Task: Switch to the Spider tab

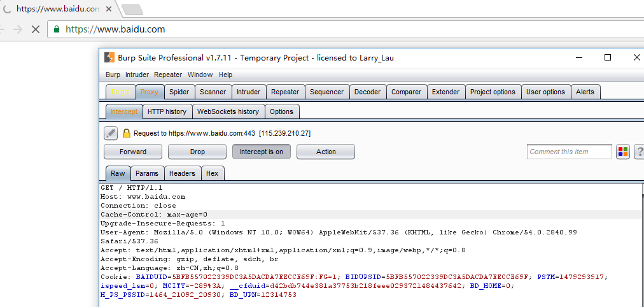Action: (x=179, y=92)
